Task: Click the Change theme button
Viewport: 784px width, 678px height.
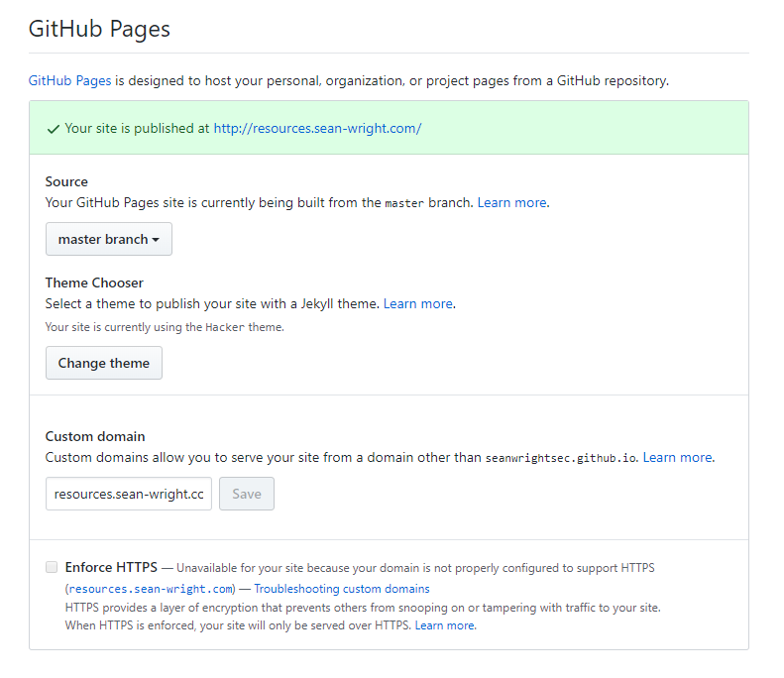Action: [104, 363]
